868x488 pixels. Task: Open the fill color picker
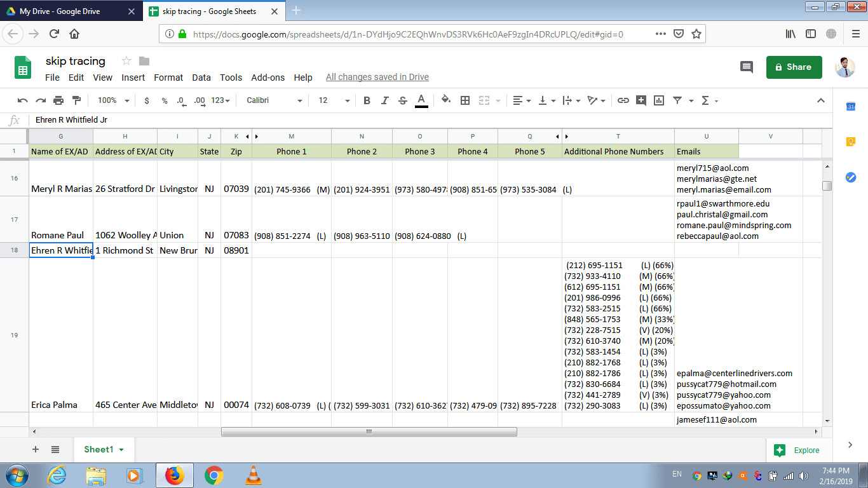(445, 100)
